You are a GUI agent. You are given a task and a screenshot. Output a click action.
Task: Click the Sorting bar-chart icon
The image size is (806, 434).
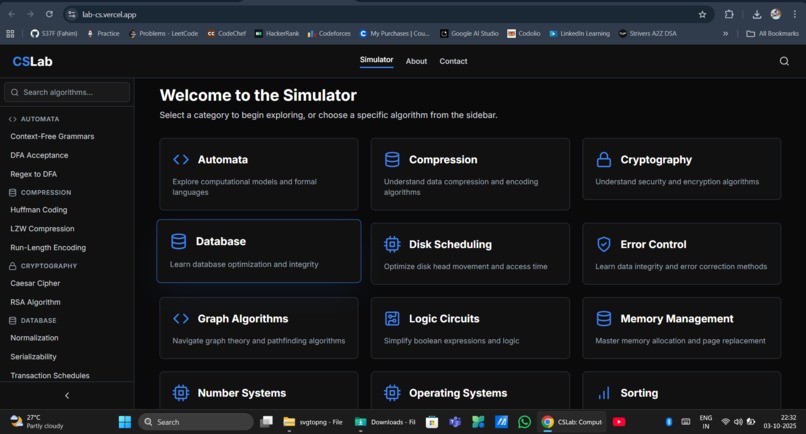click(603, 393)
